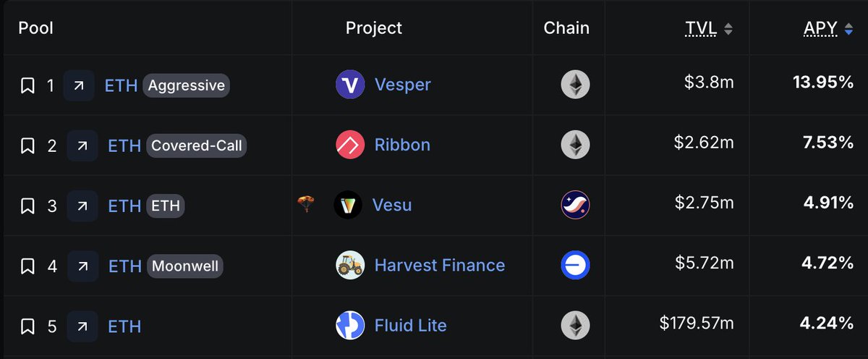Click the airdrop parachute icon beside Vesu
868x359 pixels.
pos(306,205)
